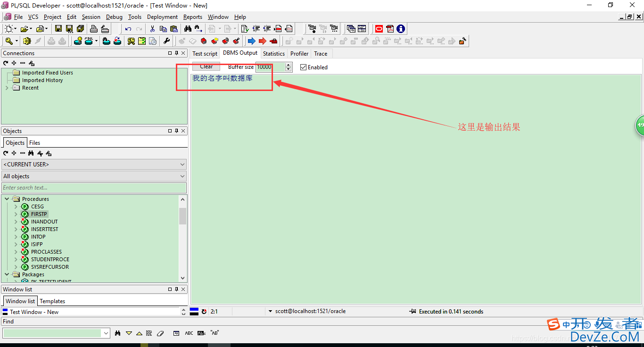Switch to the Statistics tab

[274, 54]
